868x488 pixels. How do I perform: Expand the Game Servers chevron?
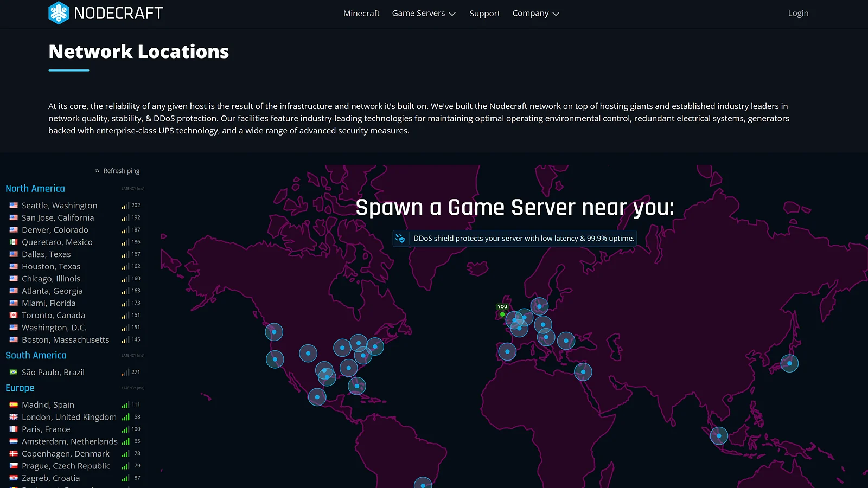pos(452,14)
